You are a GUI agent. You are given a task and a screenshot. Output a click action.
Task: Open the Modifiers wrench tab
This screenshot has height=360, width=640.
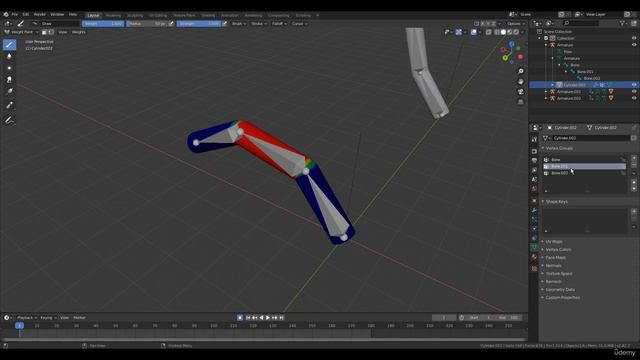pyautogui.click(x=534, y=210)
